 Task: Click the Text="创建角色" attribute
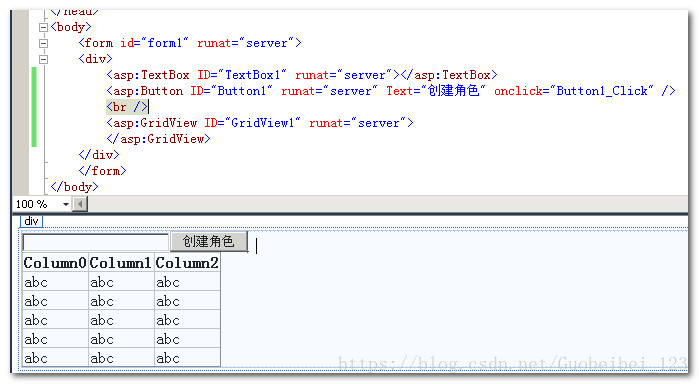click(x=436, y=91)
